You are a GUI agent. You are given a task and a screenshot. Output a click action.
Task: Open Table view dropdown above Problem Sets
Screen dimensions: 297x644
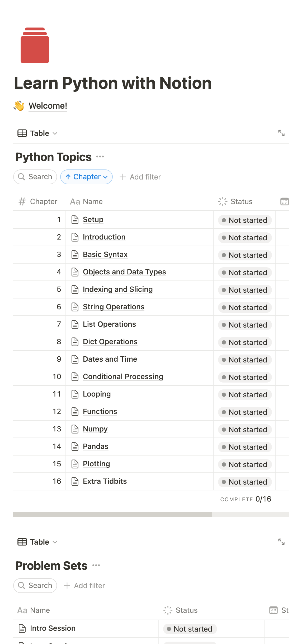click(37, 542)
